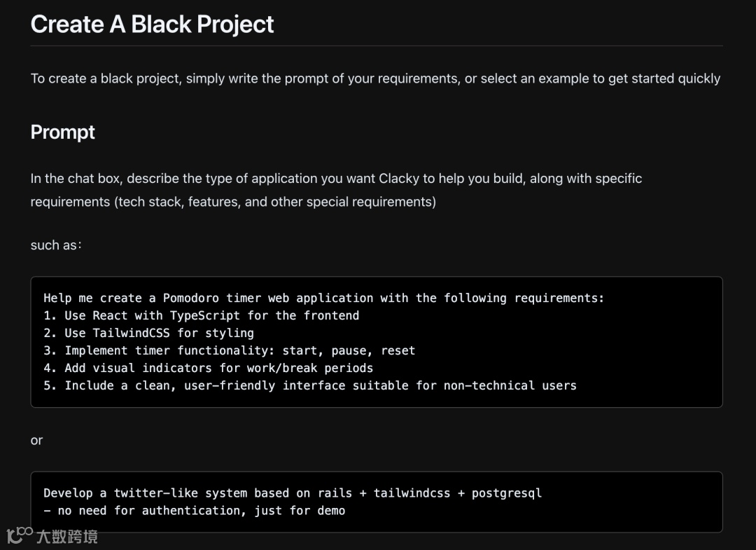Image resolution: width=756 pixels, height=550 pixels.
Task: Click the "Add visual indicators" code line
Action: coord(209,368)
